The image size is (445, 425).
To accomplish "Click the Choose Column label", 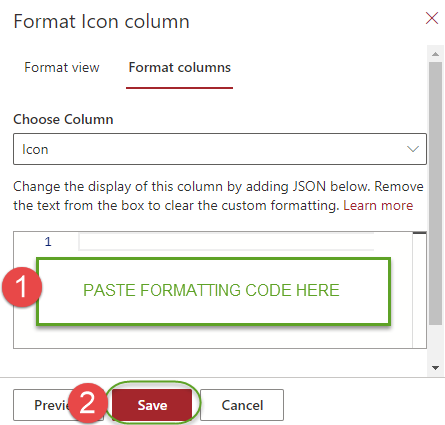I will [63, 119].
